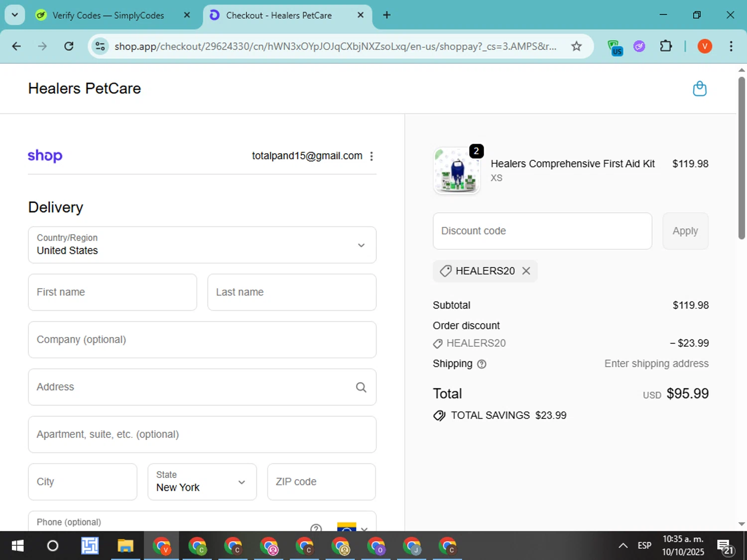Open the tab search dropdown arrow
This screenshot has width=747, height=560.
[14, 15]
